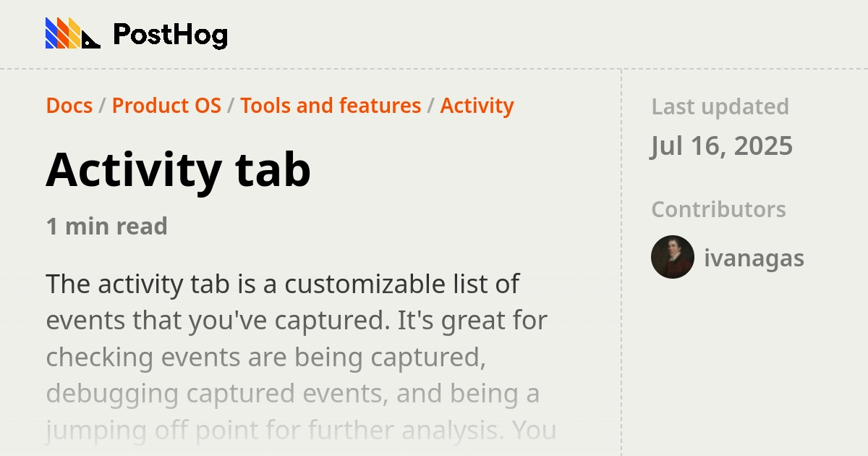Select the blue stripe of the PostHog logo
Viewport: 868px width, 456px height.
pyautogui.click(x=50, y=33)
